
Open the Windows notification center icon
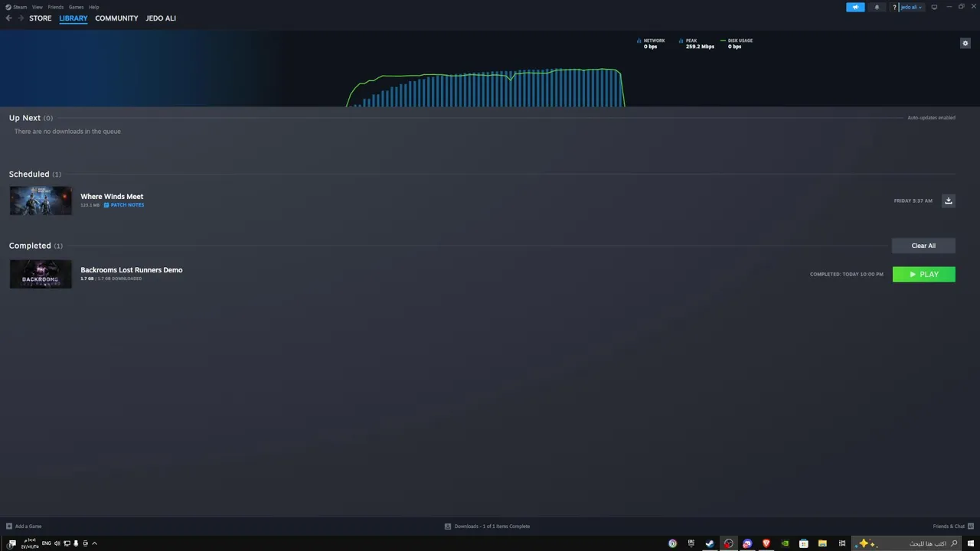point(11,543)
